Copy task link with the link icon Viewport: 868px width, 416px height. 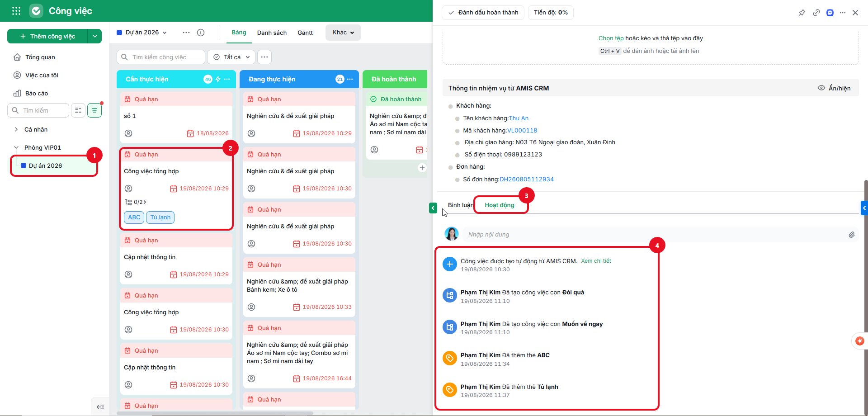click(x=816, y=13)
